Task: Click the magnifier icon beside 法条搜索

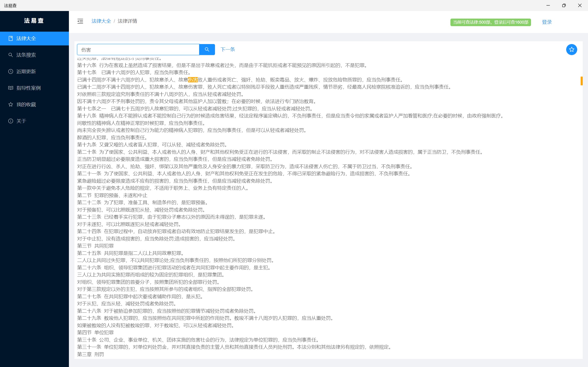Action: pos(10,55)
